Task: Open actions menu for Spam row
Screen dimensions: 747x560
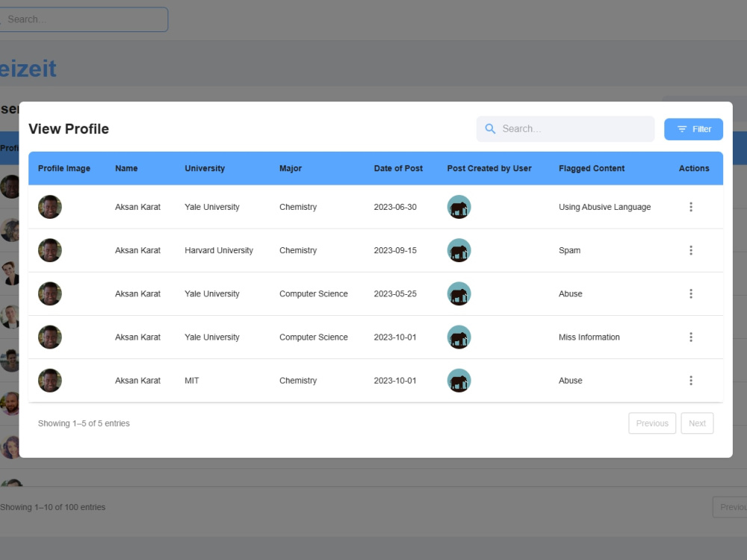Action: 691,250
